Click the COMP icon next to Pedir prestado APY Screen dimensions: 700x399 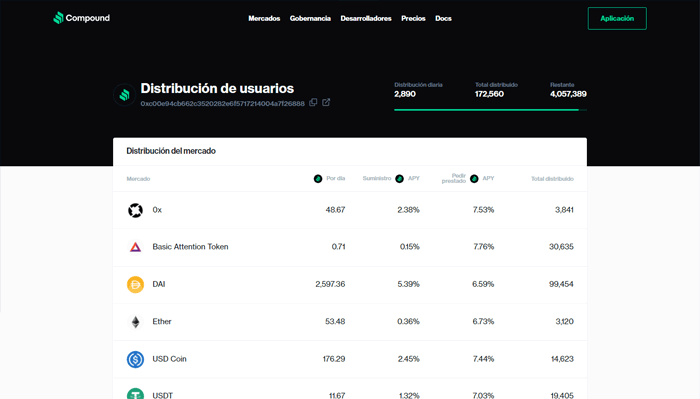474,179
